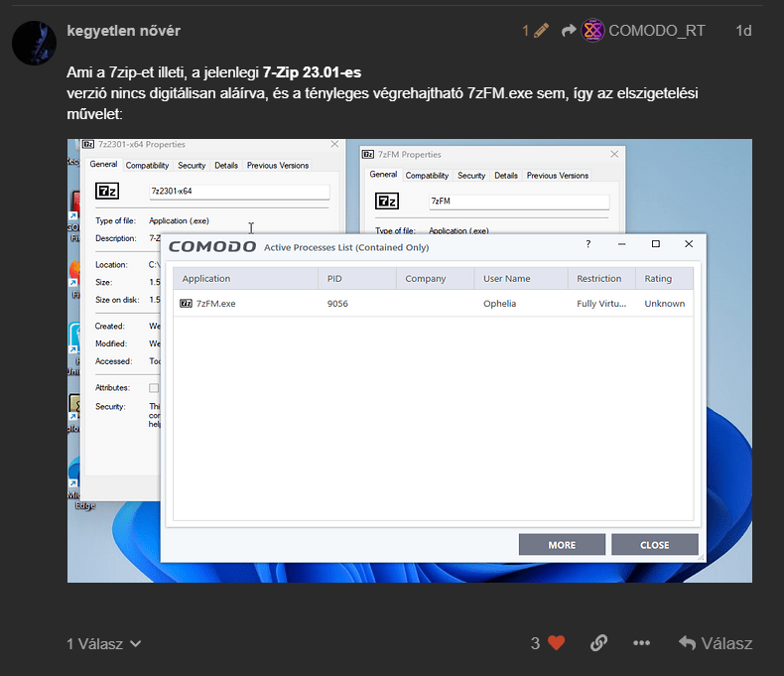784x676 pixels.
Task: Select Details tab in 7z2301-x64 Properties
Action: [x=226, y=166]
